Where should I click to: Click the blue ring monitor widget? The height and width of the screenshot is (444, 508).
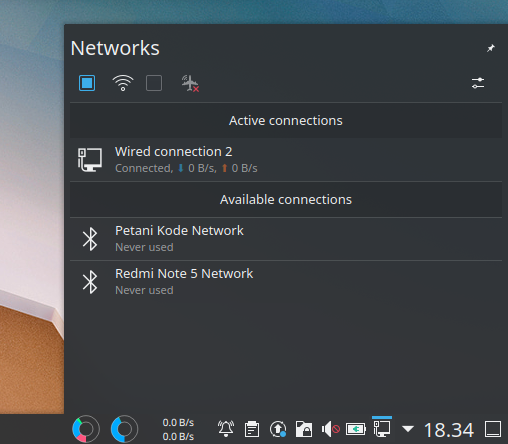(124, 429)
